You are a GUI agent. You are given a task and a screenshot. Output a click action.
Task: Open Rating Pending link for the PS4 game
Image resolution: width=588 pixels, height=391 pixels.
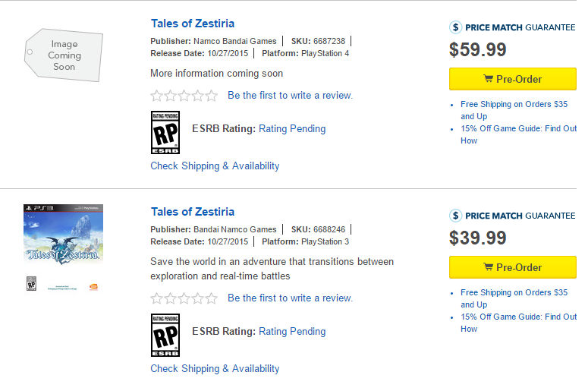[292, 129]
